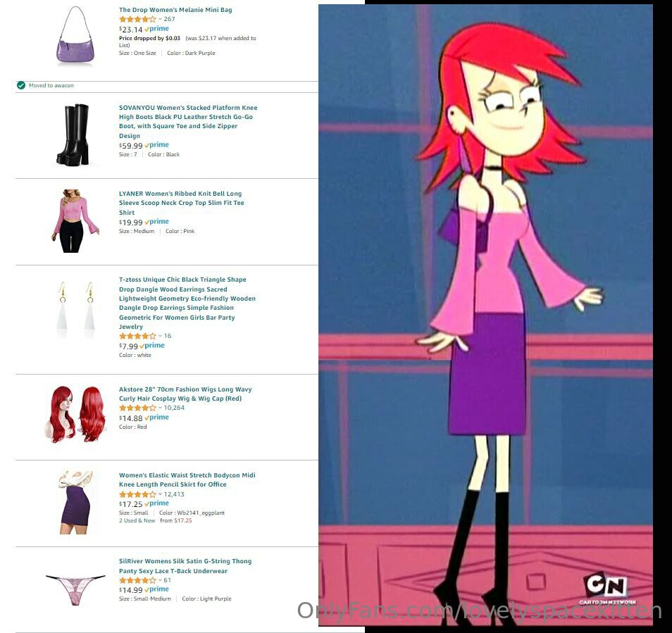
Task: Expand the earrings star rating dropdown
Action: coord(160,336)
